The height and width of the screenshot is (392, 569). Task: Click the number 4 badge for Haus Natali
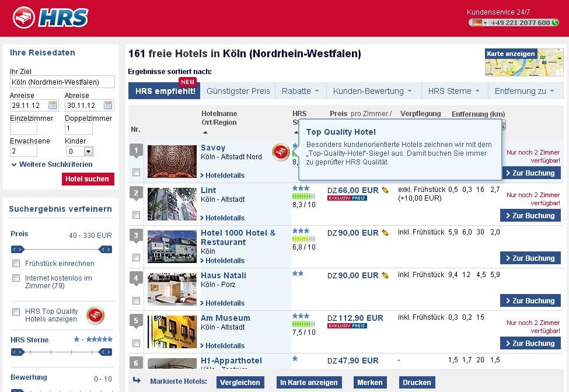pos(136,278)
